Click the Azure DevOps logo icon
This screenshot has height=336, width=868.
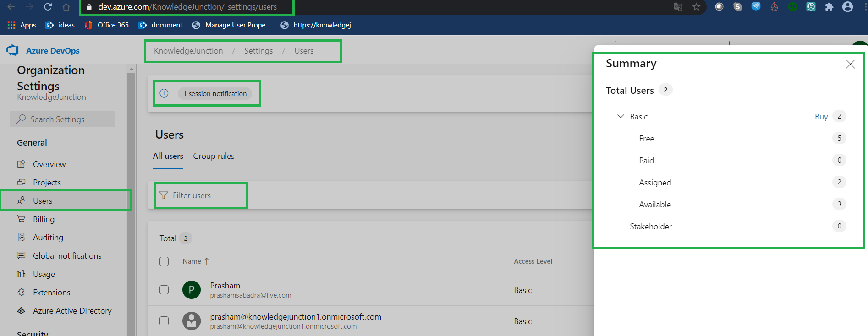[13, 50]
